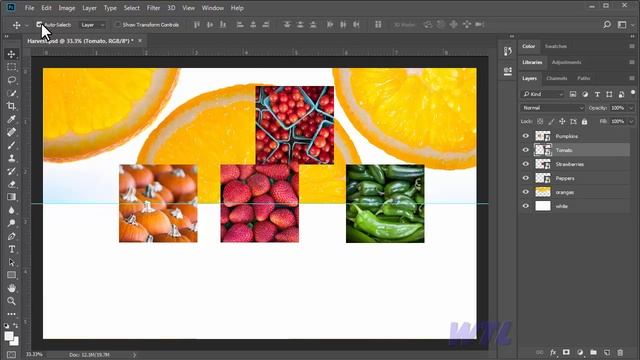Open the Image menu
Screen dimensions: 640x360
tap(67, 8)
